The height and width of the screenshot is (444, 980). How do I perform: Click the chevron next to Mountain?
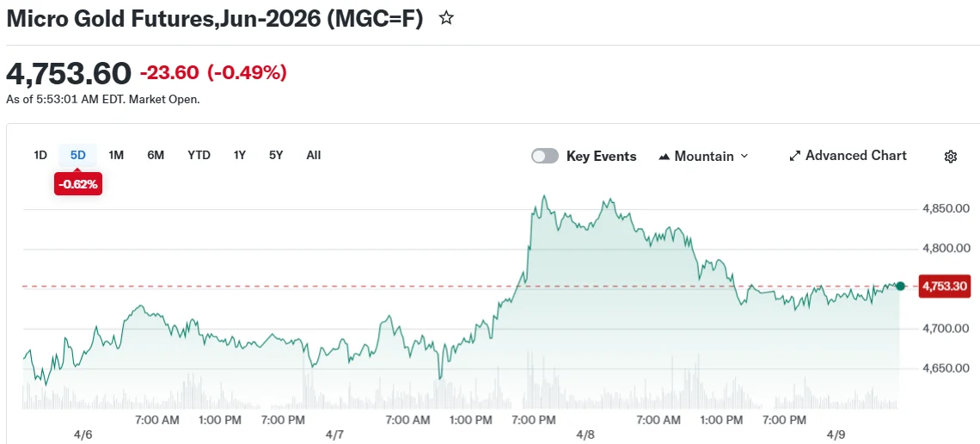pyautogui.click(x=744, y=156)
